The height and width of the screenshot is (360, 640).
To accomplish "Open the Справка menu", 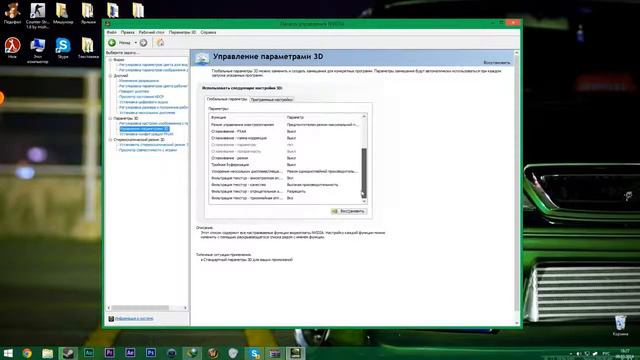I will point(208,32).
